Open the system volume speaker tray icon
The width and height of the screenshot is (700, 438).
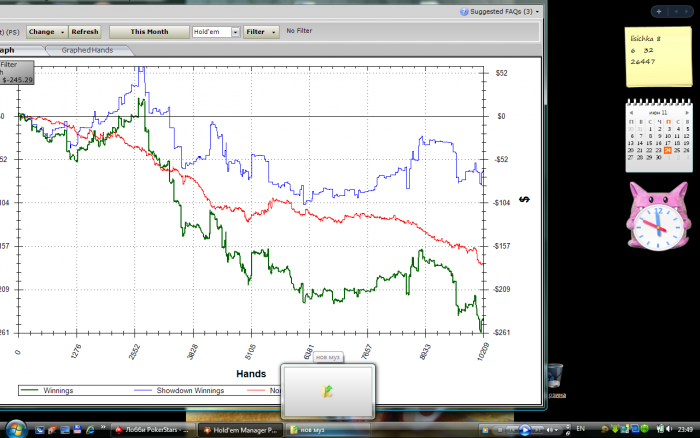(x=669, y=429)
